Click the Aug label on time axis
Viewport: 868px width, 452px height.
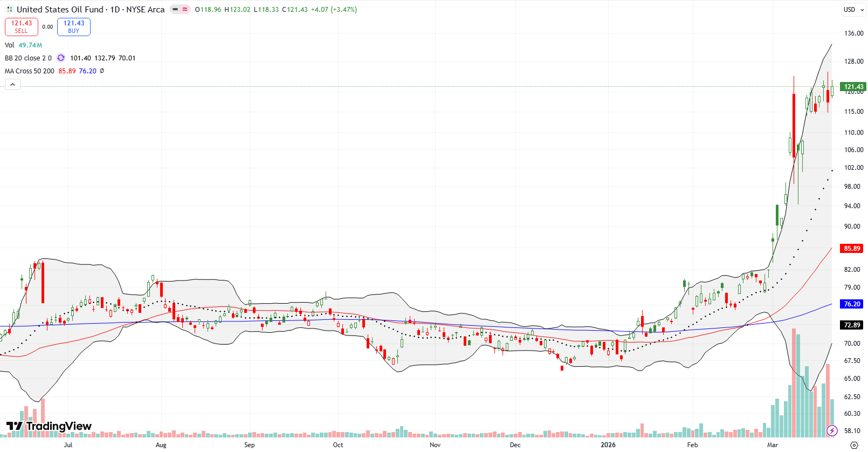[161, 445]
